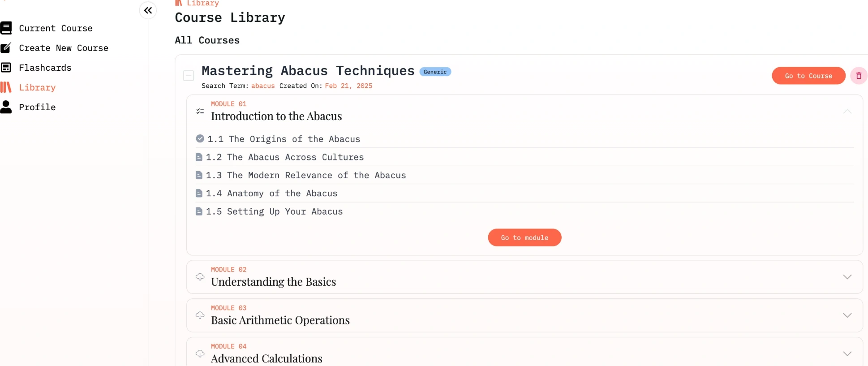868x366 pixels.
Task: Click the document icon beside lesson 1.2
Action: tap(199, 157)
